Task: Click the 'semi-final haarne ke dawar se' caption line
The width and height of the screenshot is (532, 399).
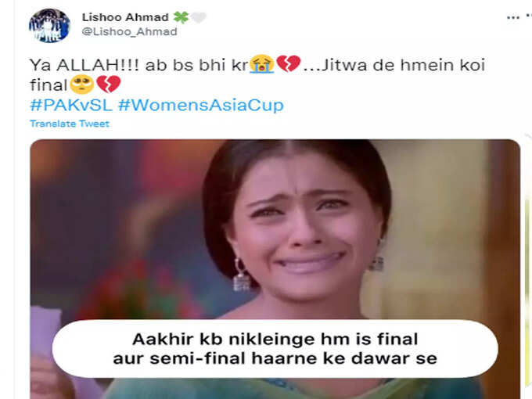Action: pos(293,358)
